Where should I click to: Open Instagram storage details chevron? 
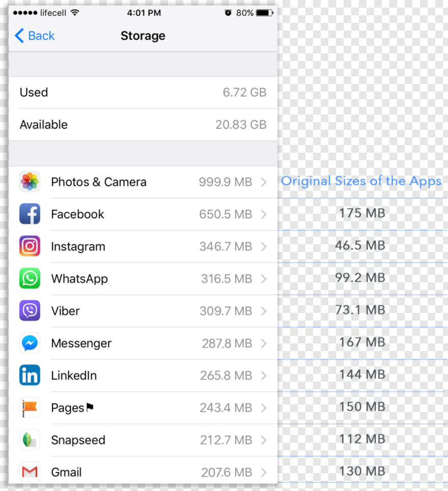(x=264, y=247)
